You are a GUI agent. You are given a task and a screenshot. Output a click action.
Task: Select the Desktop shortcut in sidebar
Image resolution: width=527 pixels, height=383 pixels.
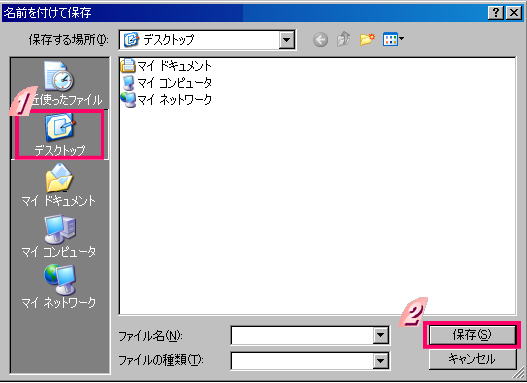pos(60,135)
